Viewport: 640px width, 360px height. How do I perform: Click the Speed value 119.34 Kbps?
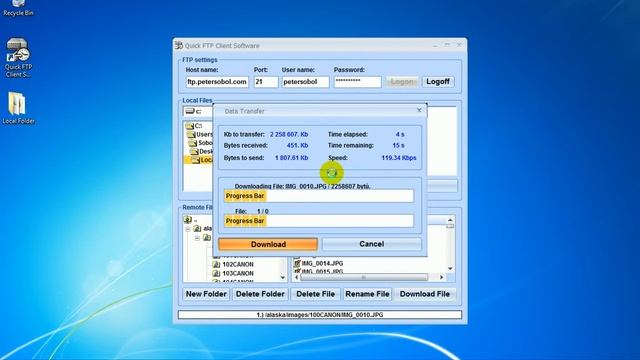pos(399,158)
